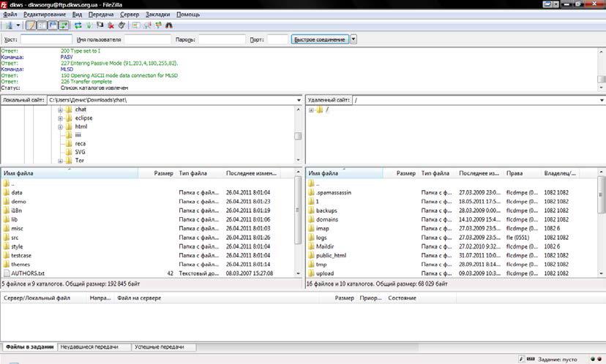Click the process queue toolbar icon

[x=89, y=26]
